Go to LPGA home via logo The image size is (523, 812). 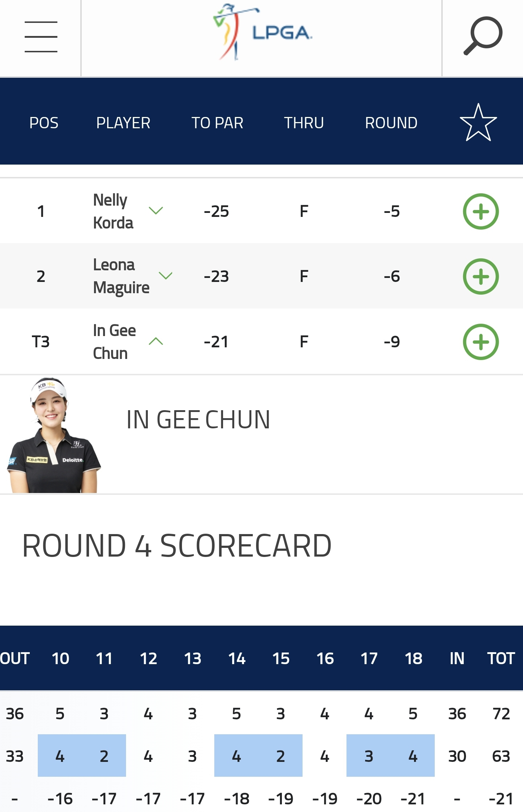pos(262,32)
